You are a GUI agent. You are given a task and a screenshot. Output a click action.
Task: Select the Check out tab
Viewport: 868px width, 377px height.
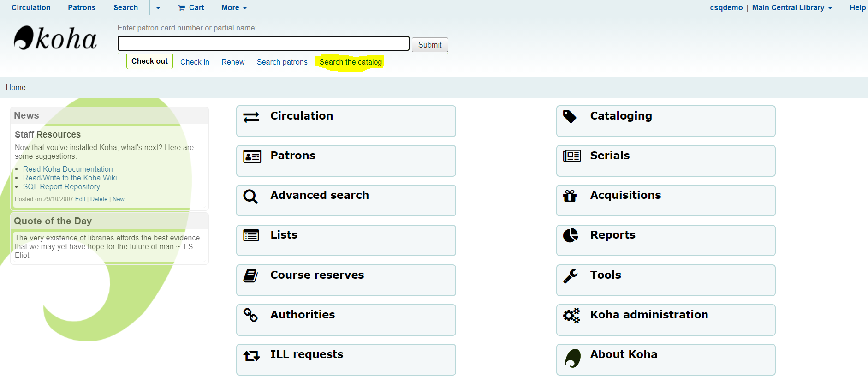[x=149, y=61]
